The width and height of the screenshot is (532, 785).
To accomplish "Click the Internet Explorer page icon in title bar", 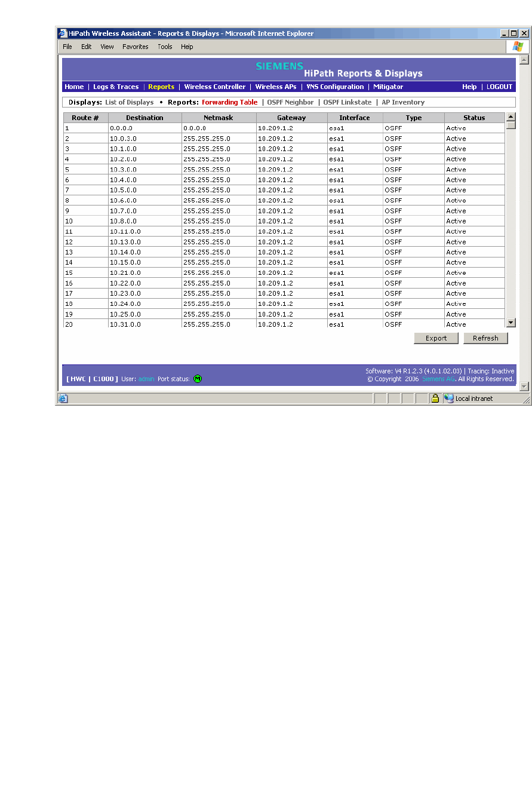I will coord(63,33).
